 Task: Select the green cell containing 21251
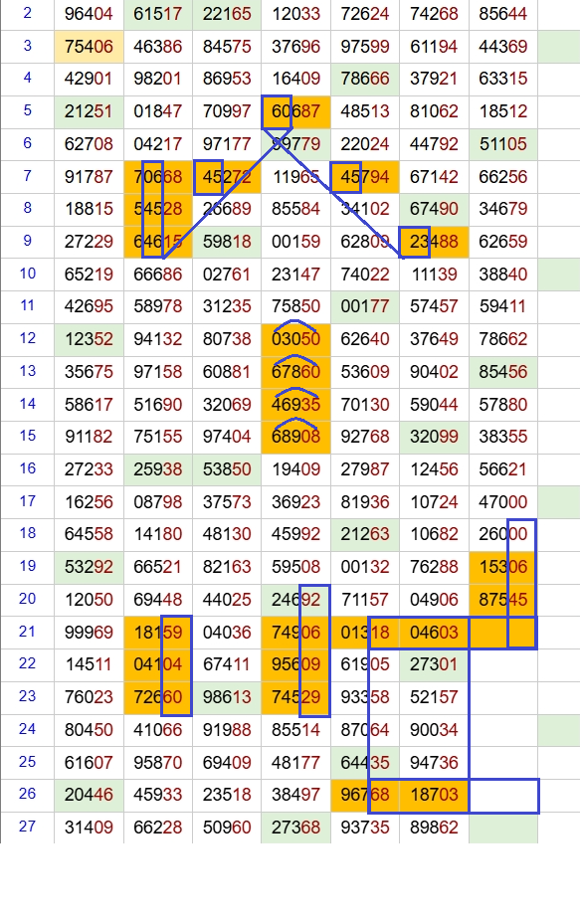89,111
